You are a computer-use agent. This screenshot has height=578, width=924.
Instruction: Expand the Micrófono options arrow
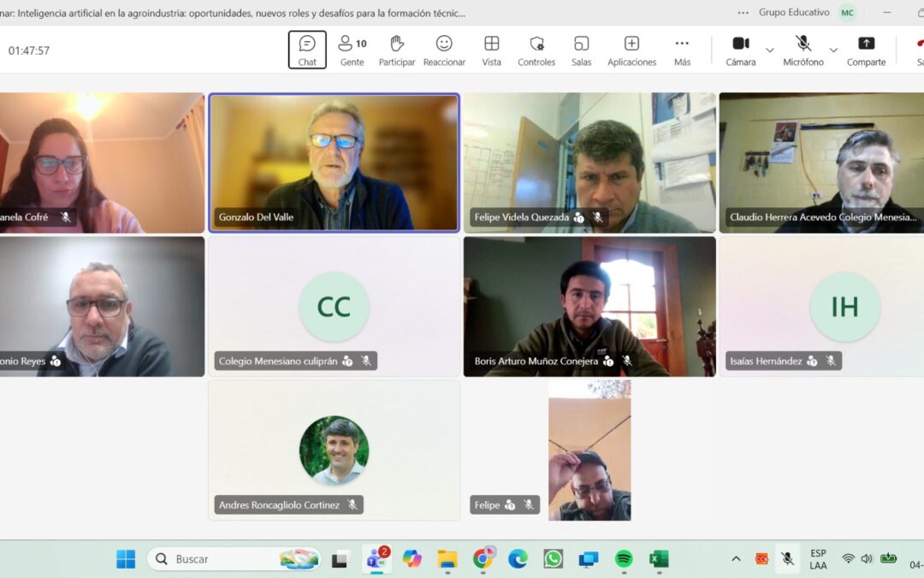click(833, 51)
